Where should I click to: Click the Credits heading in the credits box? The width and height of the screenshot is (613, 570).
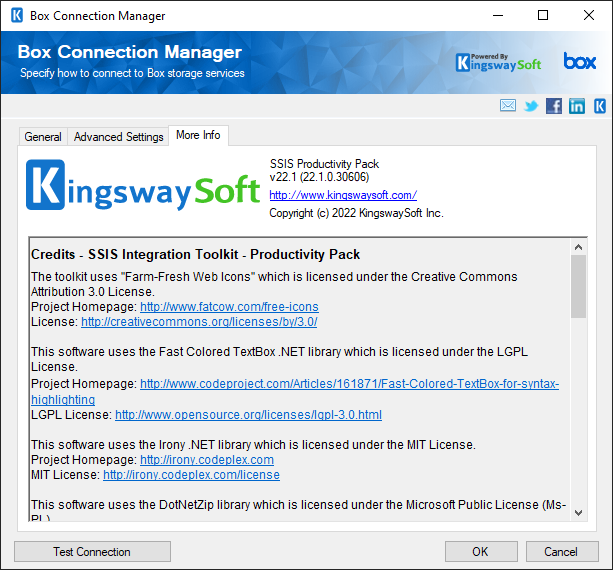coord(195,255)
